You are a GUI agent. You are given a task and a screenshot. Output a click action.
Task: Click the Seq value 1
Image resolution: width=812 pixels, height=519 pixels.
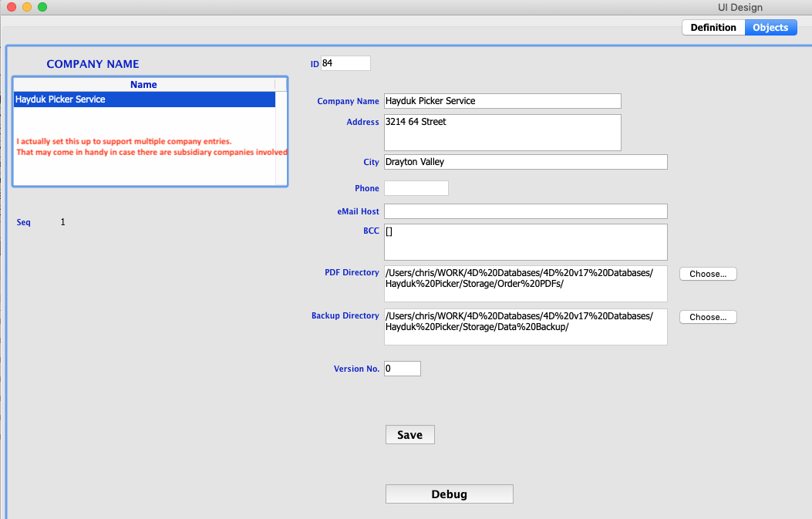pyautogui.click(x=62, y=222)
